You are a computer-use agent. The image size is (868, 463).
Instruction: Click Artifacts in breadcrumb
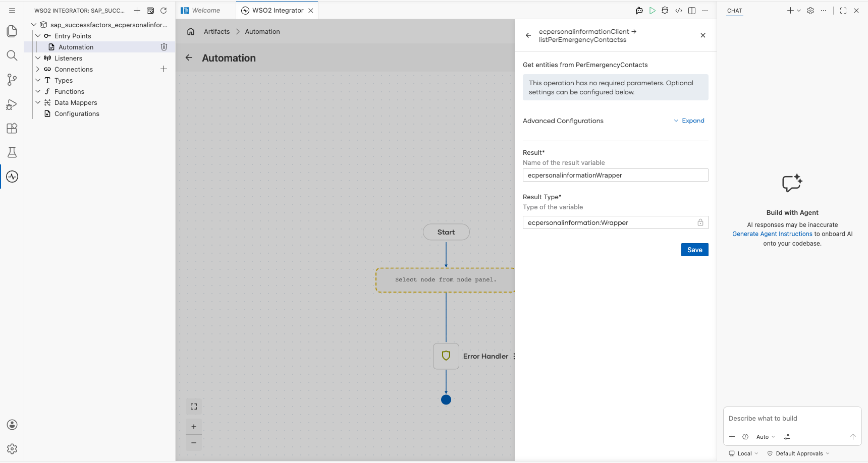[217, 31]
